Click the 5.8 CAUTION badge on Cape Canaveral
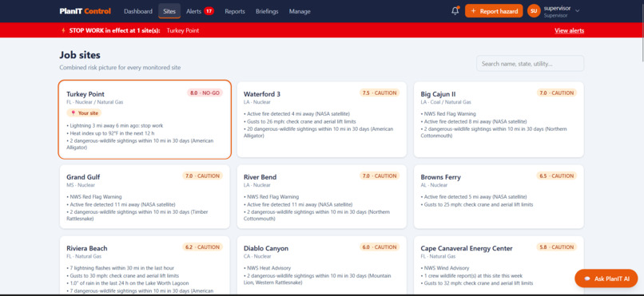644x296 pixels. coord(557,247)
